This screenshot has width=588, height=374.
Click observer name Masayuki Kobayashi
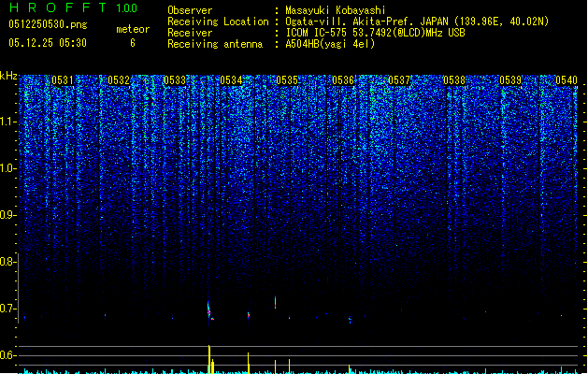point(336,10)
